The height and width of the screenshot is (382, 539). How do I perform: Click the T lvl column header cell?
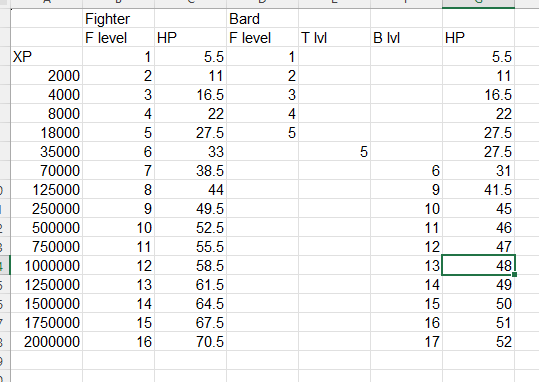pyautogui.click(x=334, y=37)
